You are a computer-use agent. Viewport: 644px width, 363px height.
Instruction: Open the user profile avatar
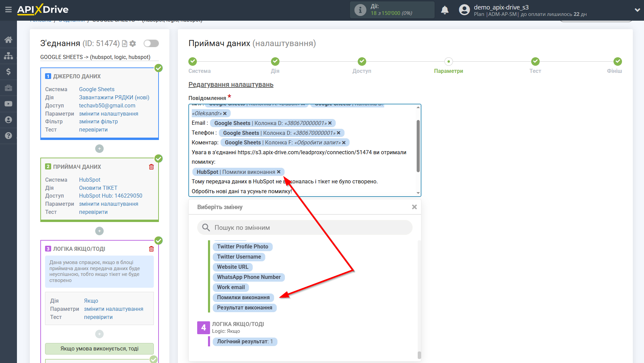point(464,10)
